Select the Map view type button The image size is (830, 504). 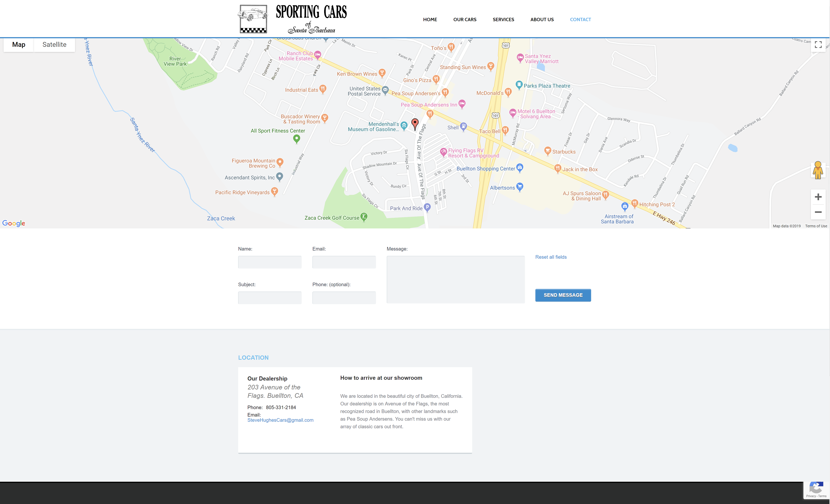pyautogui.click(x=19, y=45)
